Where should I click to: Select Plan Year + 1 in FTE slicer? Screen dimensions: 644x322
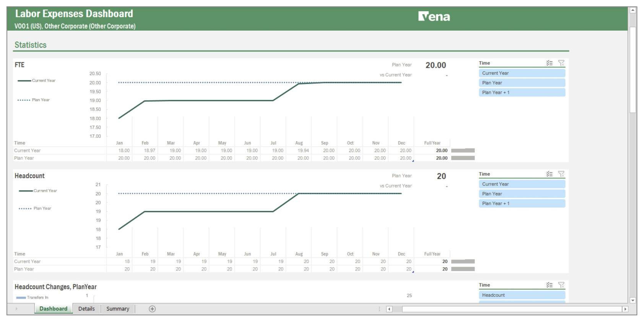pyautogui.click(x=522, y=92)
